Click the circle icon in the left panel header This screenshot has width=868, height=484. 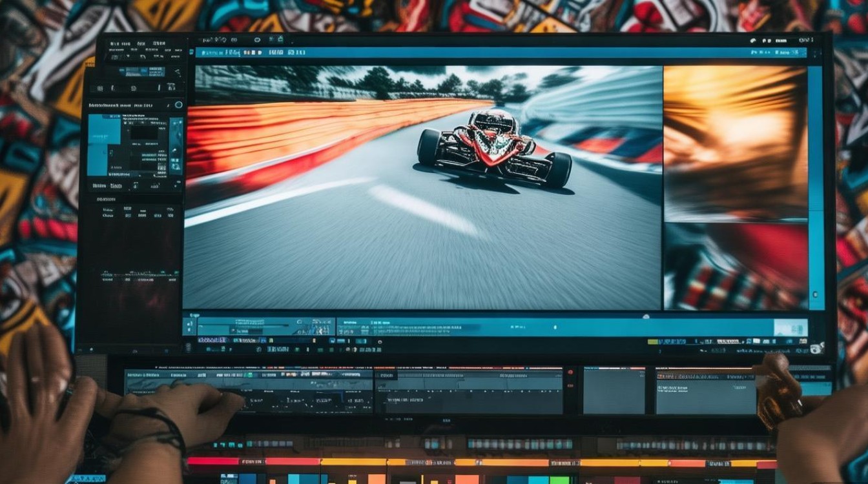pos(179,105)
